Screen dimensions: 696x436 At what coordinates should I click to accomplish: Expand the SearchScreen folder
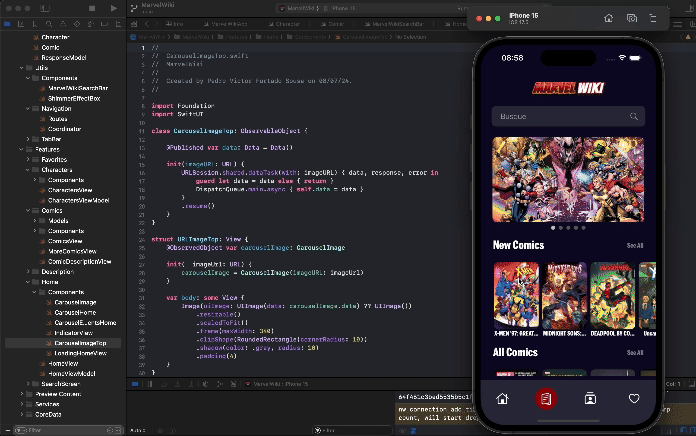(x=28, y=384)
